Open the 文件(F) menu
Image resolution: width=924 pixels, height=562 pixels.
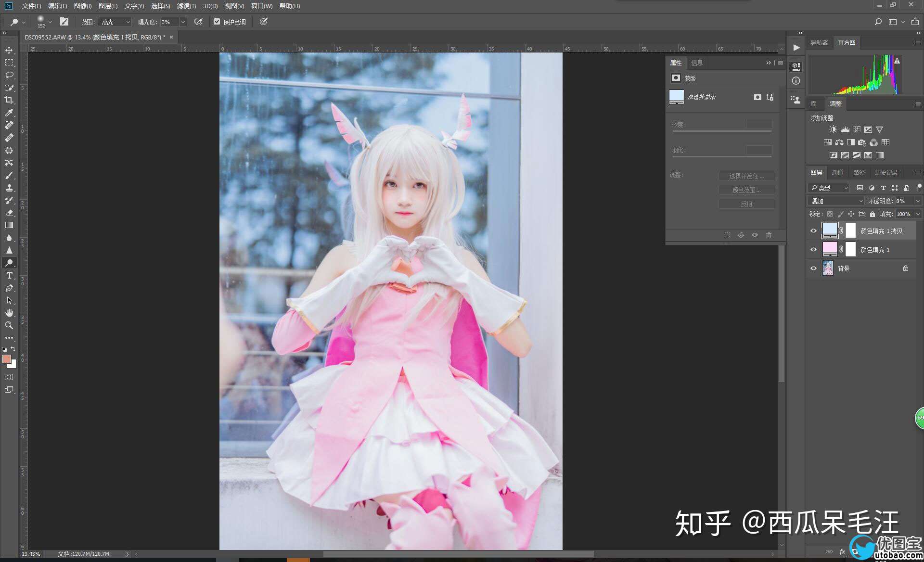(31, 6)
